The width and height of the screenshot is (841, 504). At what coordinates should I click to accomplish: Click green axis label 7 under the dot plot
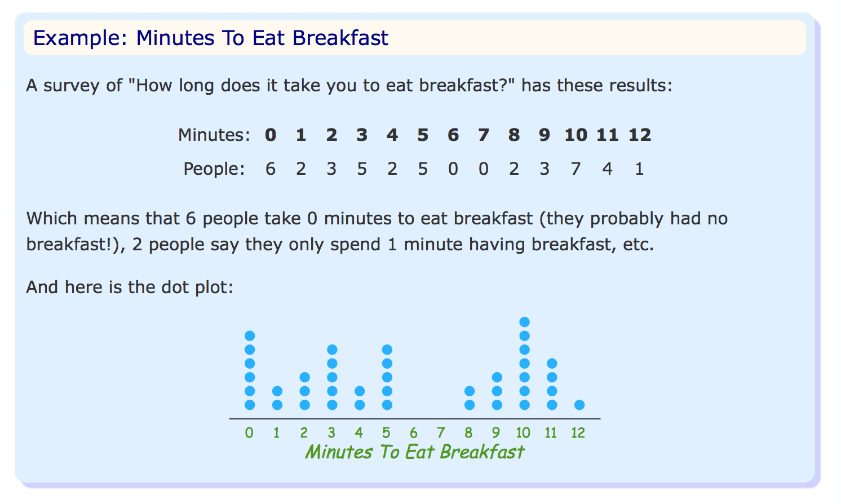click(x=441, y=433)
